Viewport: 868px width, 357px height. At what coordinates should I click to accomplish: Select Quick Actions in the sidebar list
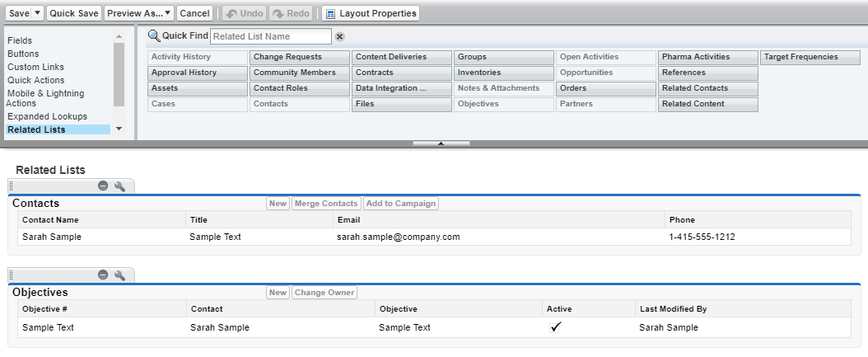pyautogui.click(x=35, y=80)
